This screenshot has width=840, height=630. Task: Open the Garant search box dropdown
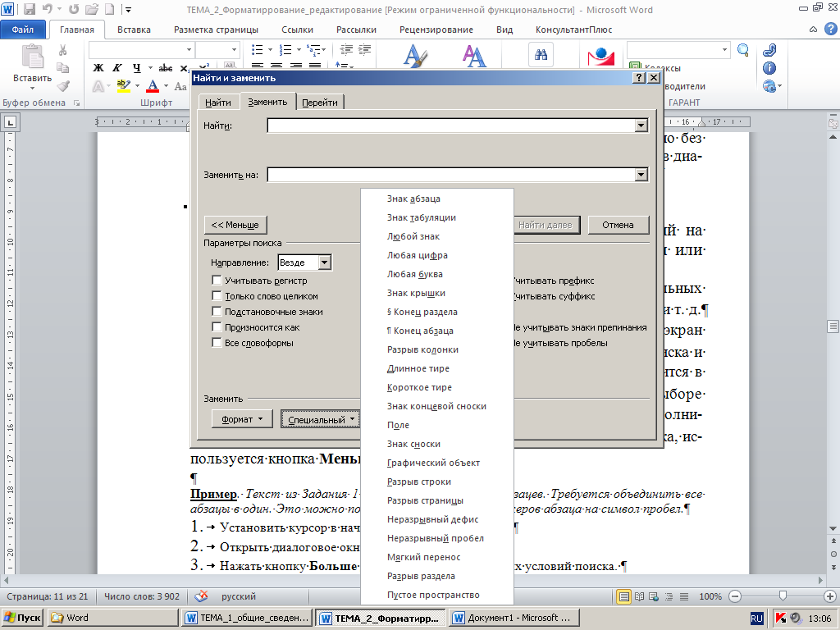[725, 50]
